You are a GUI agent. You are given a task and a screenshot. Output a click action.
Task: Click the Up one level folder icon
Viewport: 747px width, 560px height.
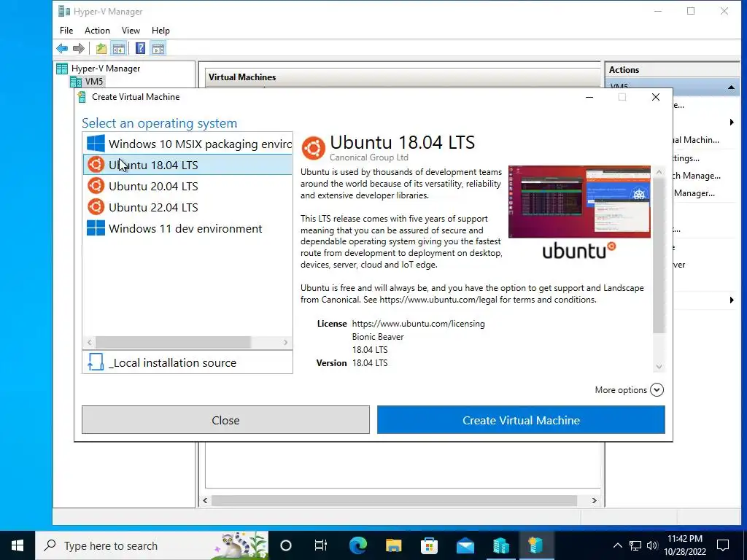click(x=101, y=48)
